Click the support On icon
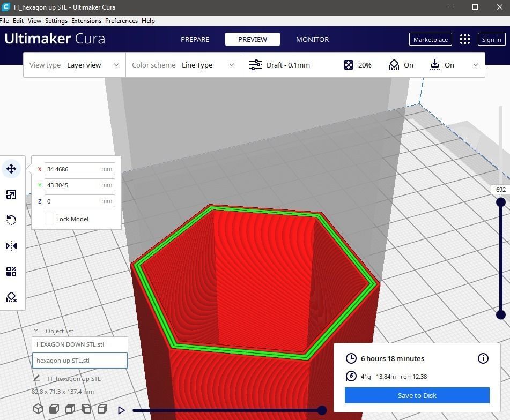Screen dimensions: 510x420 394,65
